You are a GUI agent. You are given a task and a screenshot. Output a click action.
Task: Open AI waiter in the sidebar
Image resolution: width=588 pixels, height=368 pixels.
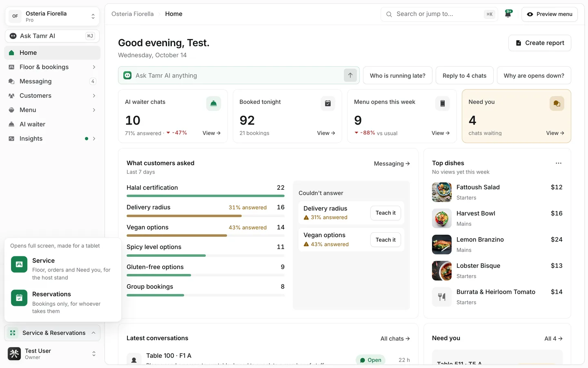[52, 124]
